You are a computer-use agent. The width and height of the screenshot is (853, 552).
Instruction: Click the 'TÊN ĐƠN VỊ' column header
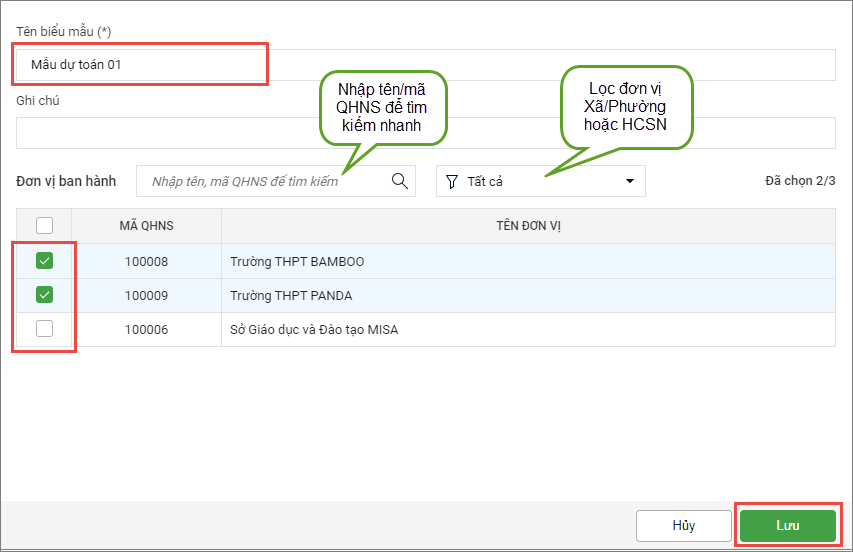(528, 226)
